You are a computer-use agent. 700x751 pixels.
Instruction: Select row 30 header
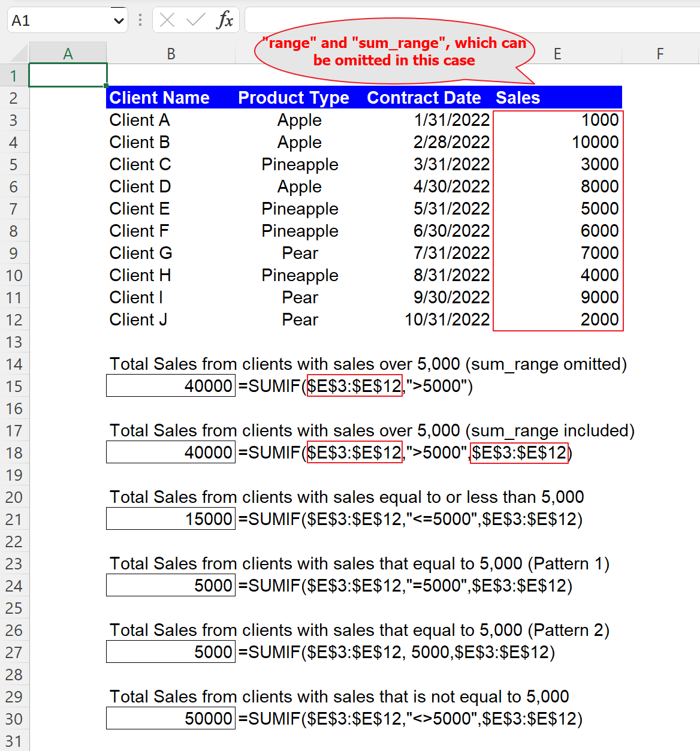point(14,719)
